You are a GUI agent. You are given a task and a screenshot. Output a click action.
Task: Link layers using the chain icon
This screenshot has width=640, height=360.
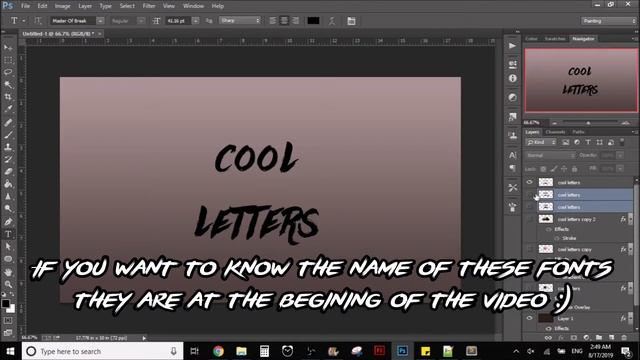click(x=548, y=338)
